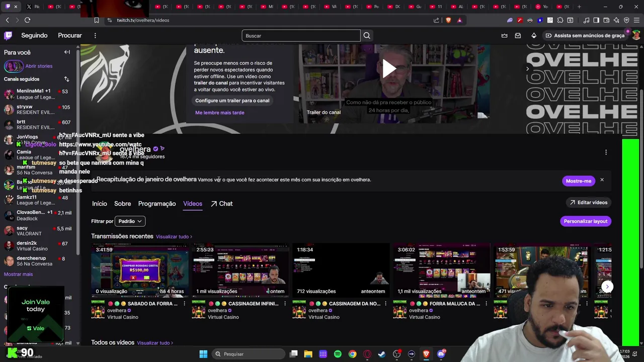Viewport: 644px width, 362px height.
Task: Open Brave VPN shield icon
Action: [x=626, y=20]
